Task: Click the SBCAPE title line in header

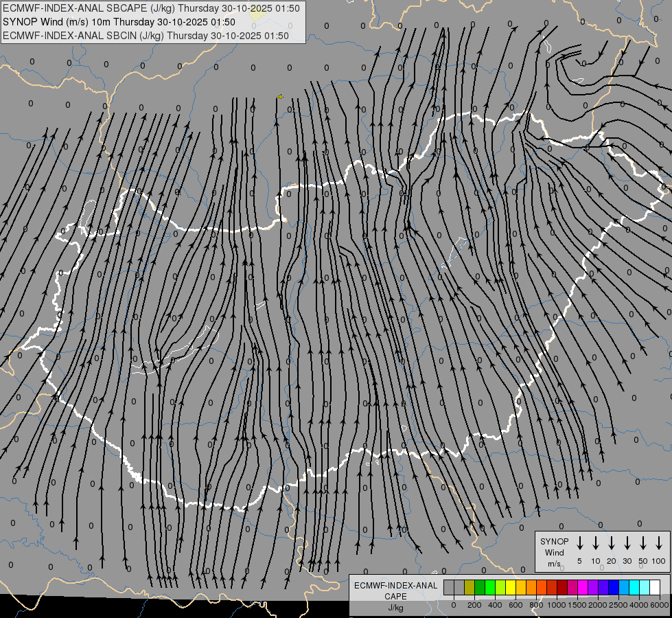Action: tap(151, 8)
